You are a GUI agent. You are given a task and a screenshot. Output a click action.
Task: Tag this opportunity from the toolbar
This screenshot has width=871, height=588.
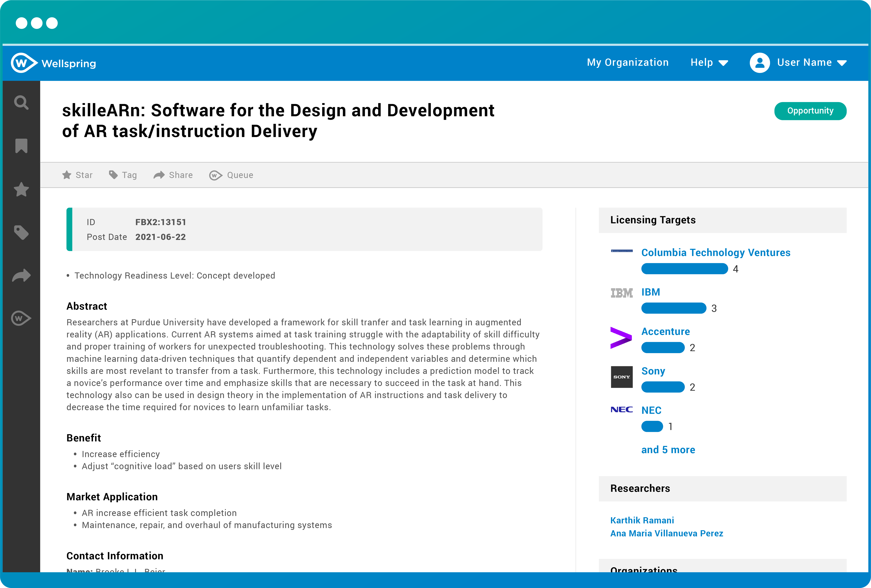click(123, 175)
